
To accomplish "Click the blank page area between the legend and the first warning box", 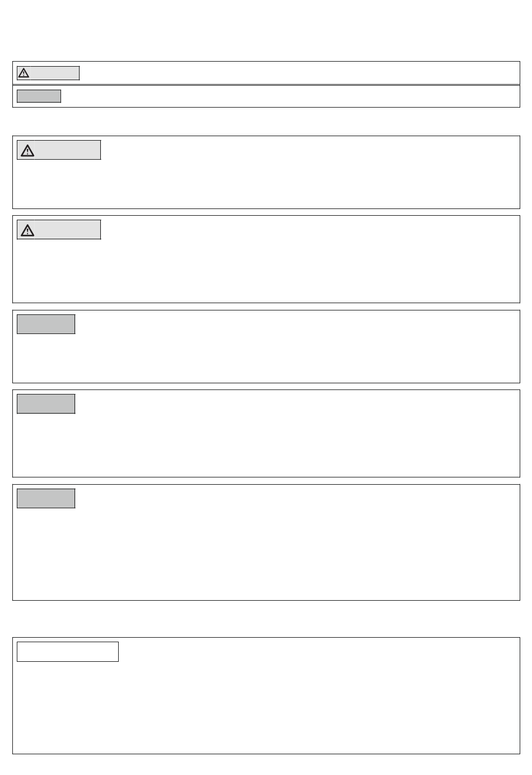I will coord(266,122).
